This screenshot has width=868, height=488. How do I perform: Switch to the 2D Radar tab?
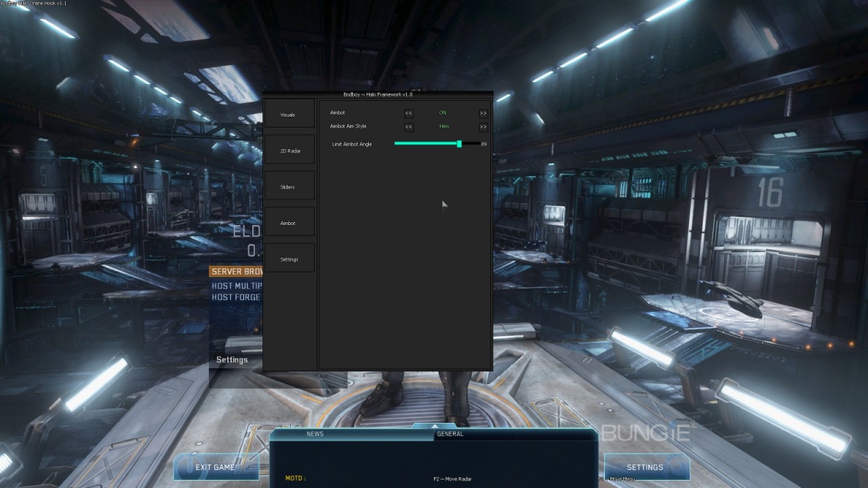[x=290, y=150]
